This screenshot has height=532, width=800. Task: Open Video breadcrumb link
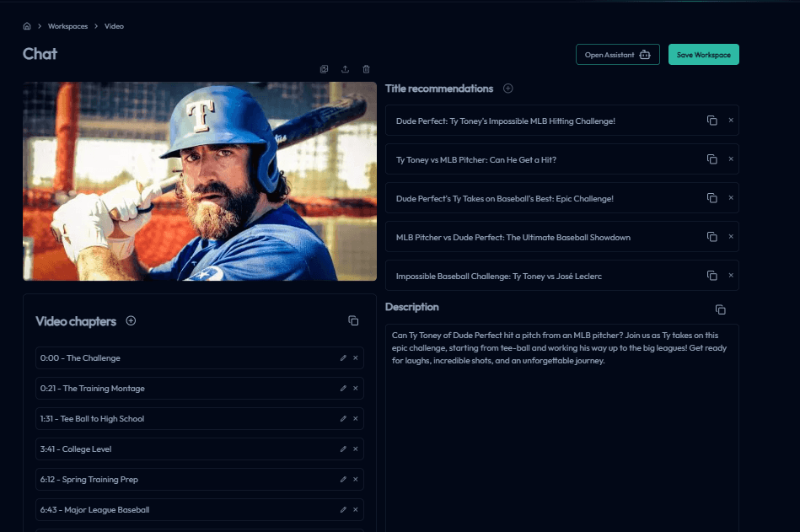pos(114,26)
